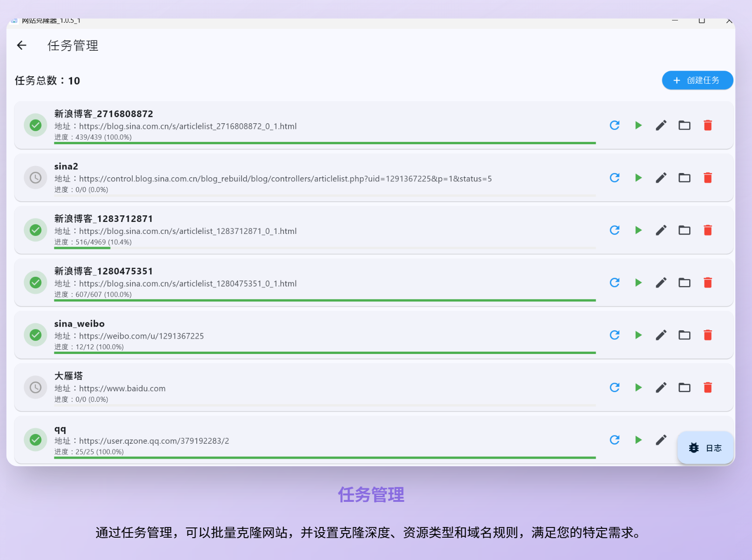Click edit pencil for the qq task
Image resolution: width=752 pixels, height=560 pixels.
[x=661, y=440]
